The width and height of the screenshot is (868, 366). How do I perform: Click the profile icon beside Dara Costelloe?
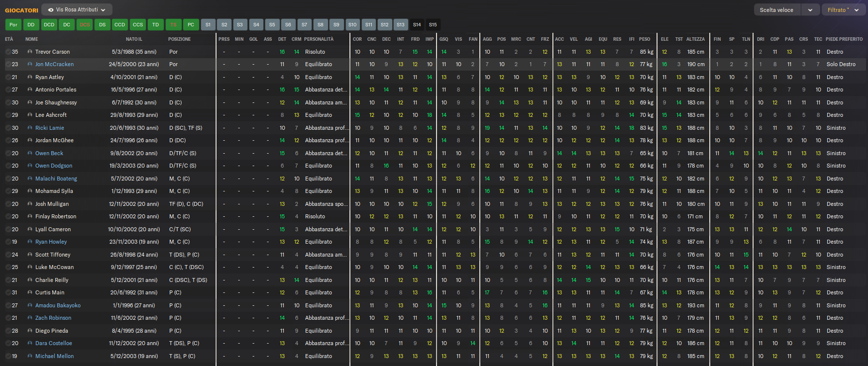30,344
